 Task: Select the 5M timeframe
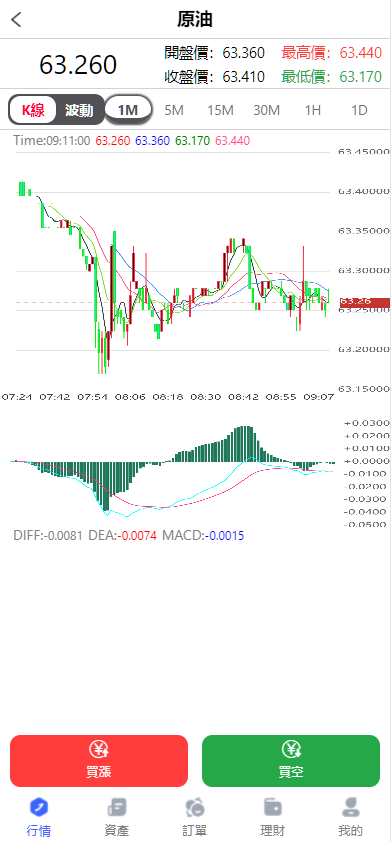pyautogui.click(x=174, y=111)
